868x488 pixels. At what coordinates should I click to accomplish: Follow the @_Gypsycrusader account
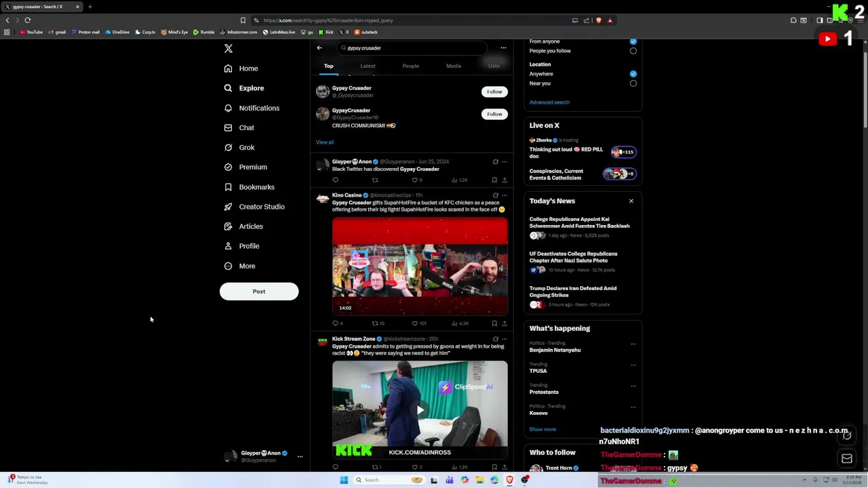[x=494, y=91]
